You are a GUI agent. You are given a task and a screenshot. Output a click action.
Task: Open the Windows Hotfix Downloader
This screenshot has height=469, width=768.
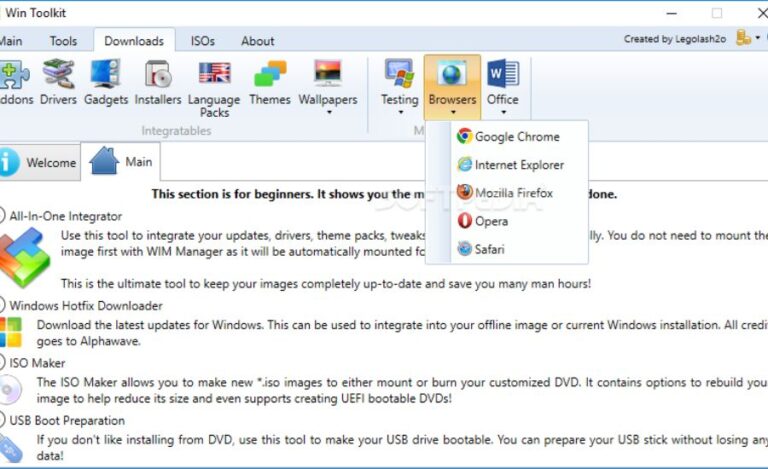tap(85, 305)
